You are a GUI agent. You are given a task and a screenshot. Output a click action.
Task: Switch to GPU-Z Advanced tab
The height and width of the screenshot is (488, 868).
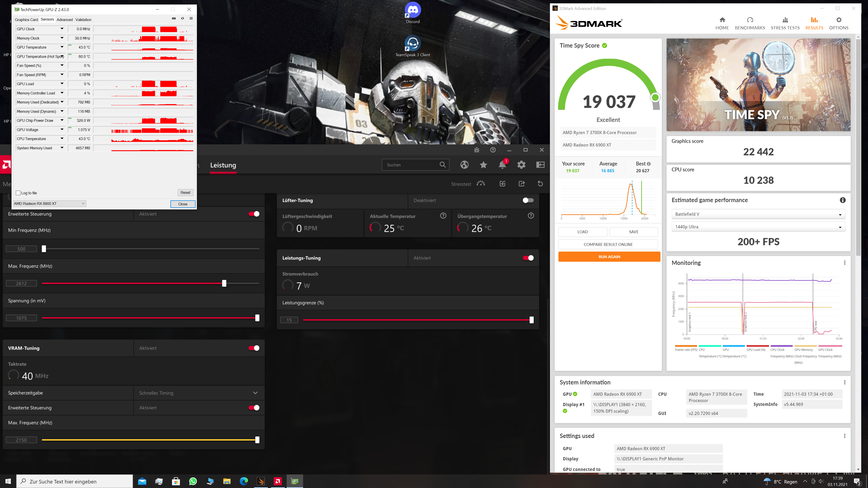64,19
